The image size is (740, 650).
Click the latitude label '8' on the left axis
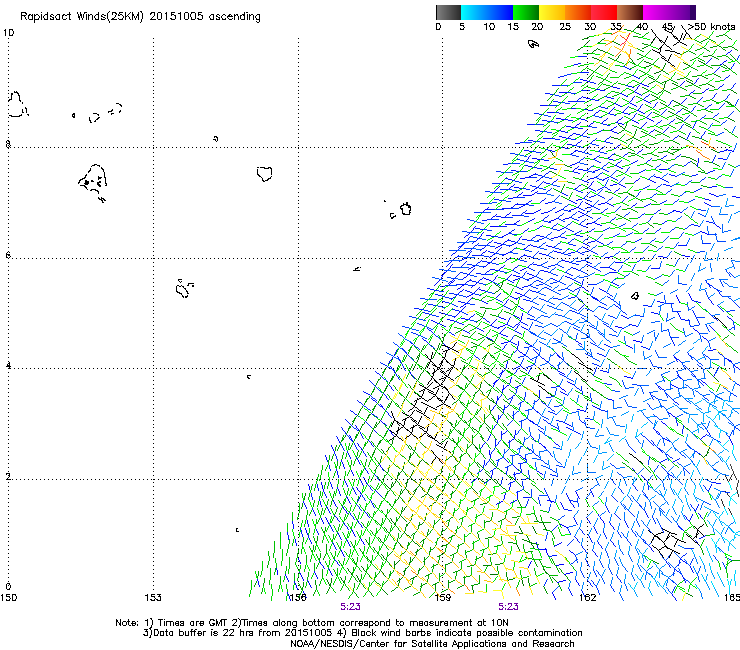tap(8, 144)
